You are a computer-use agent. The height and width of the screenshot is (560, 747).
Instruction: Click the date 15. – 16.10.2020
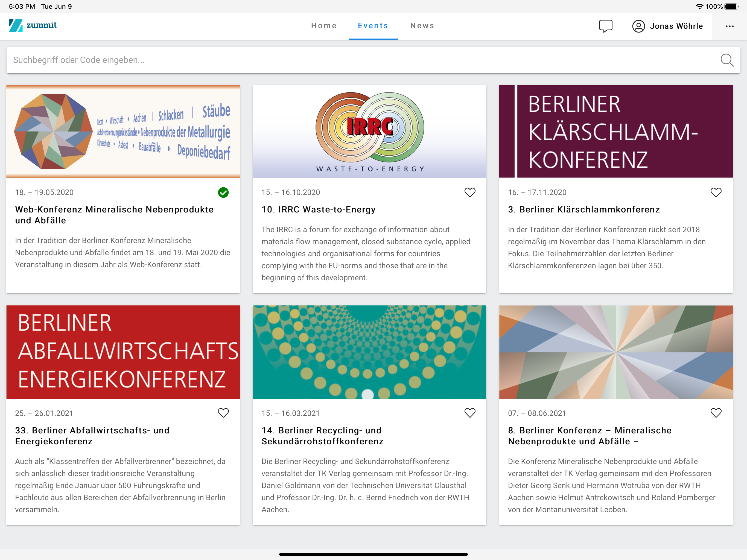coord(290,192)
